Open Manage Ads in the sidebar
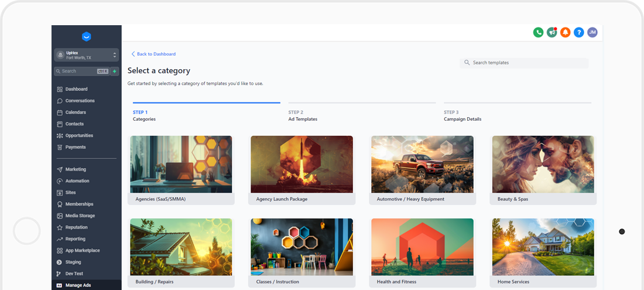 tap(77, 285)
